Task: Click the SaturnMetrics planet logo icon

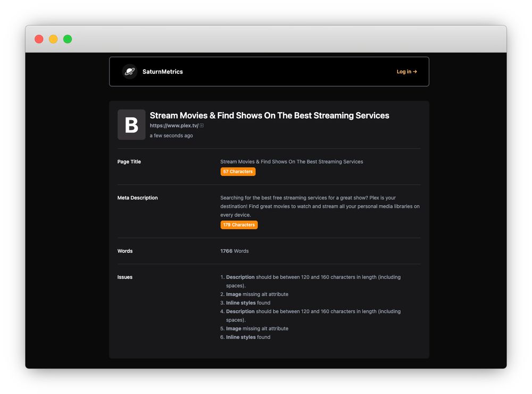Action: pos(130,72)
